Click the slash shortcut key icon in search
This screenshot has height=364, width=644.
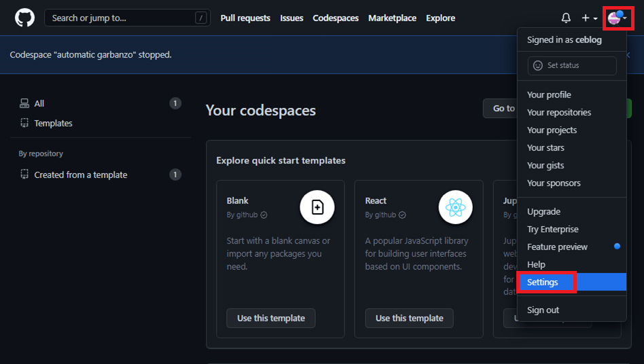point(200,18)
